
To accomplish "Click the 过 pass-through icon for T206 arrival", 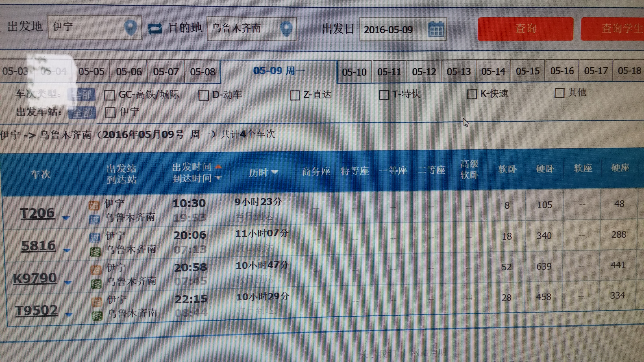I will [x=94, y=219].
